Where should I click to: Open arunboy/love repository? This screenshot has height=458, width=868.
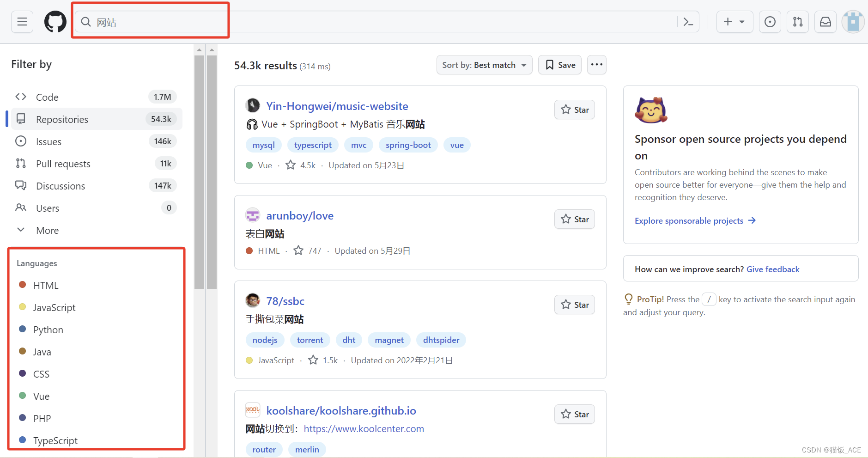click(x=300, y=215)
